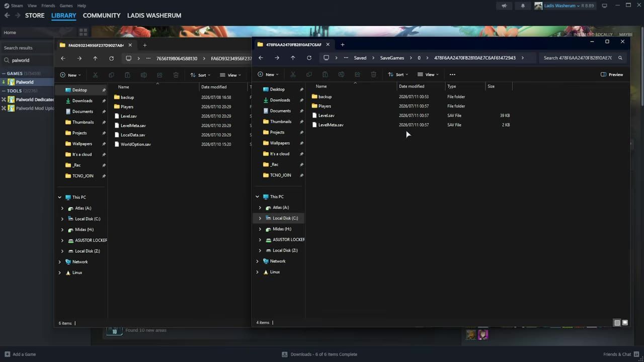The height and width of the screenshot is (362, 644).
Task: Go back in Steam navigation
Action: click(7, 16)
